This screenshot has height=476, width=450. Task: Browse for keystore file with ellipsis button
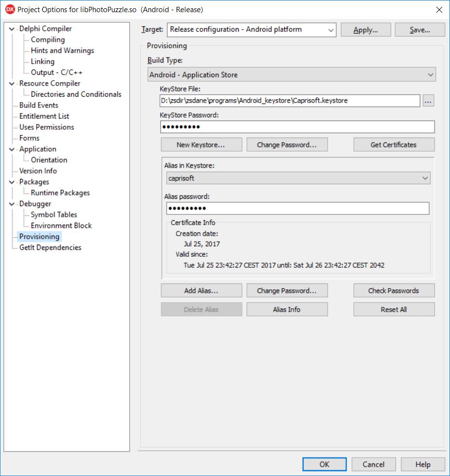428,101
